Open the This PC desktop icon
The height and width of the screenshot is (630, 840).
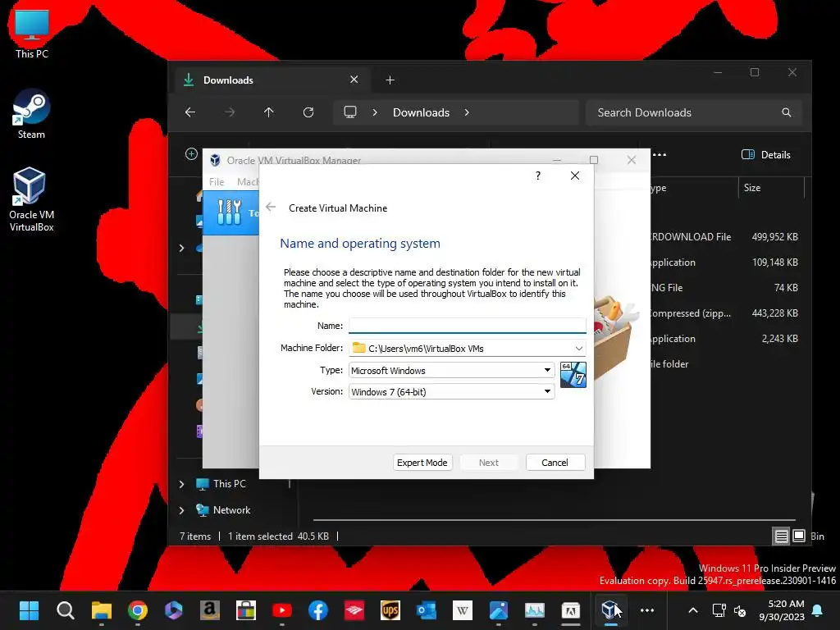(32, 34)
